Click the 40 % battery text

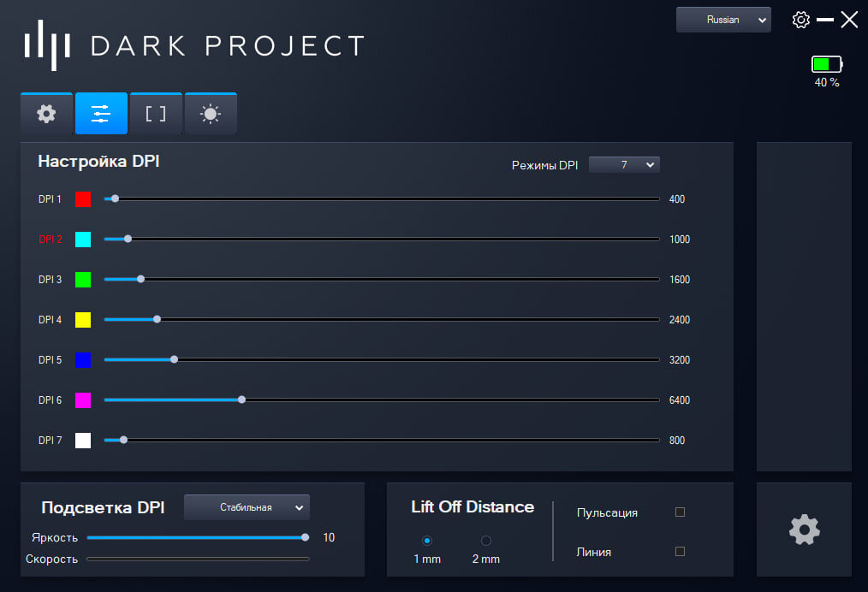pos(826,82)
